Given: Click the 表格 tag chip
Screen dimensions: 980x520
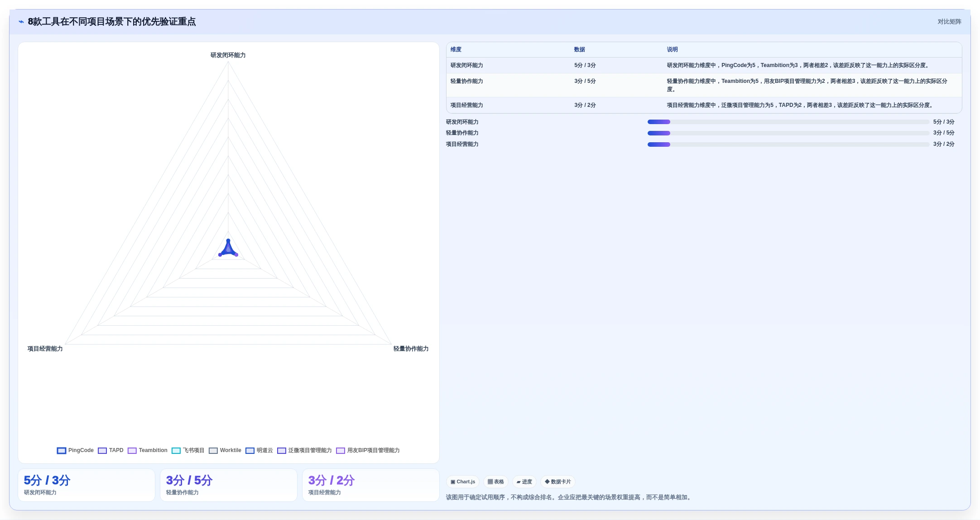Looking at the screenshot, I should pos(495,481).
